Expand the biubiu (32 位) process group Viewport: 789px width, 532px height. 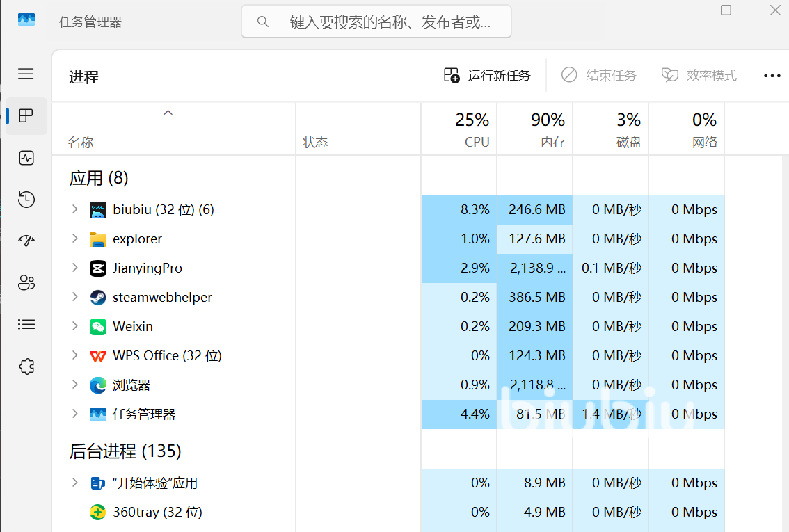click(75, 209)
